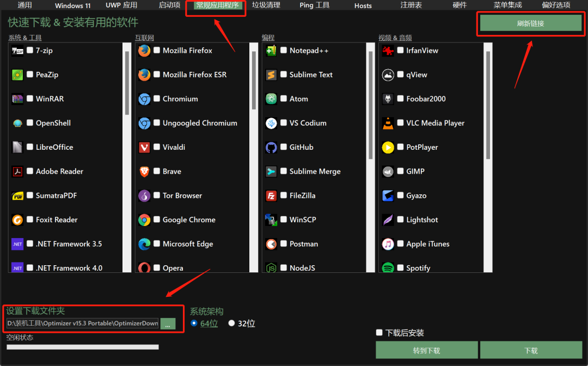Click the NodeJS label
The height and width of the screenshot is (366, 588).
[302, 268]
